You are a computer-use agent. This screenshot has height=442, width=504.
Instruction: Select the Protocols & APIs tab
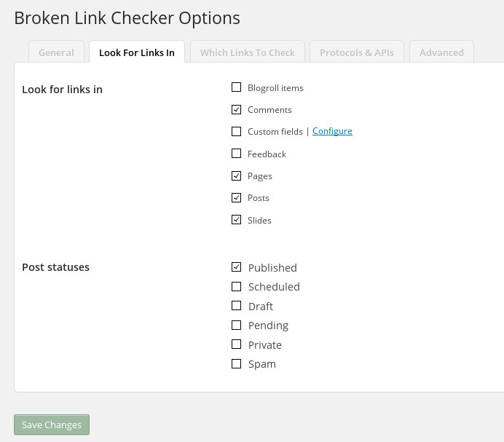click(x=356, y=52)
